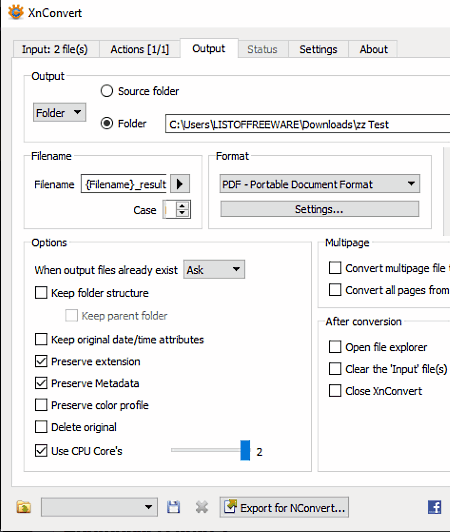Enable Convert multipage file checkbox

tap(335, 268)
